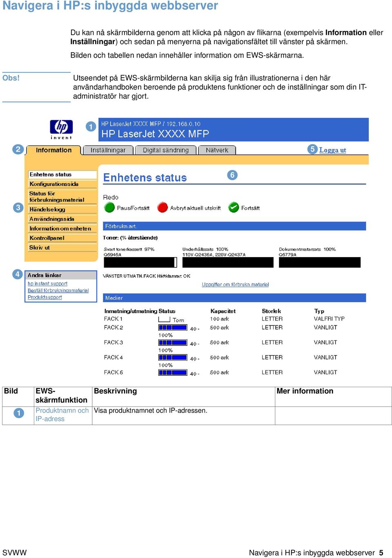392x558 pixels.
Task: Open Enhetens status in the menu
Action: (62, 175)
